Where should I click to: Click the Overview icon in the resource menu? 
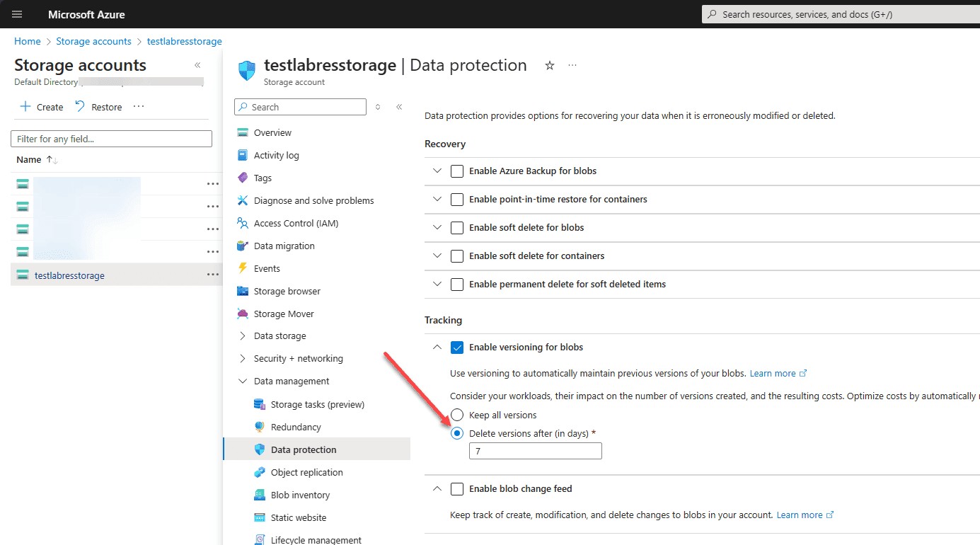pos(243,132)
